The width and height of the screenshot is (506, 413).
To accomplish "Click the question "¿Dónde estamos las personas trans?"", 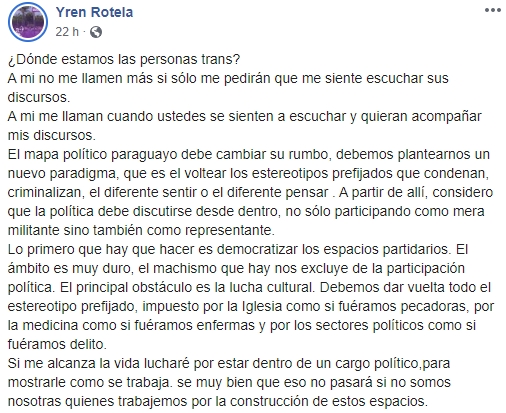I will (x=124, y=59).
